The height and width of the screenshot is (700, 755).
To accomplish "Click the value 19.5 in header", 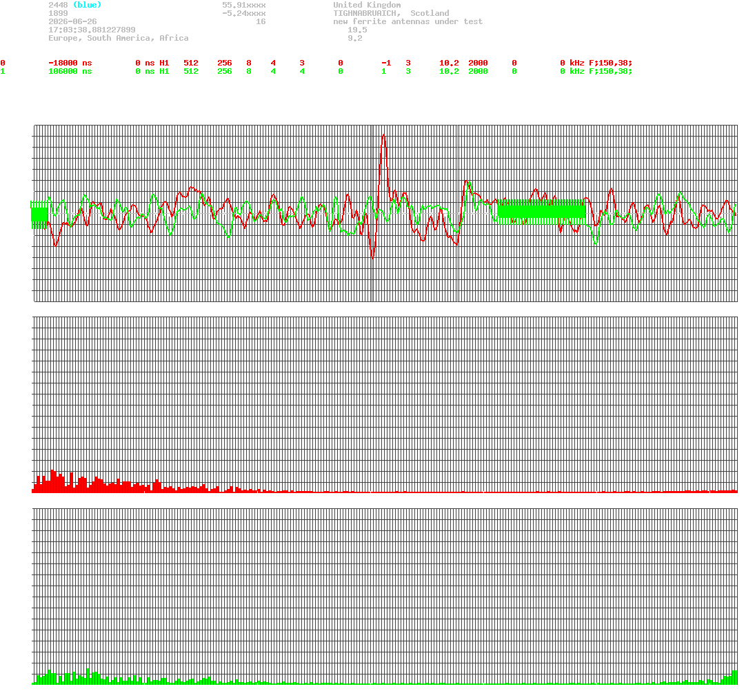I will 357,30.
